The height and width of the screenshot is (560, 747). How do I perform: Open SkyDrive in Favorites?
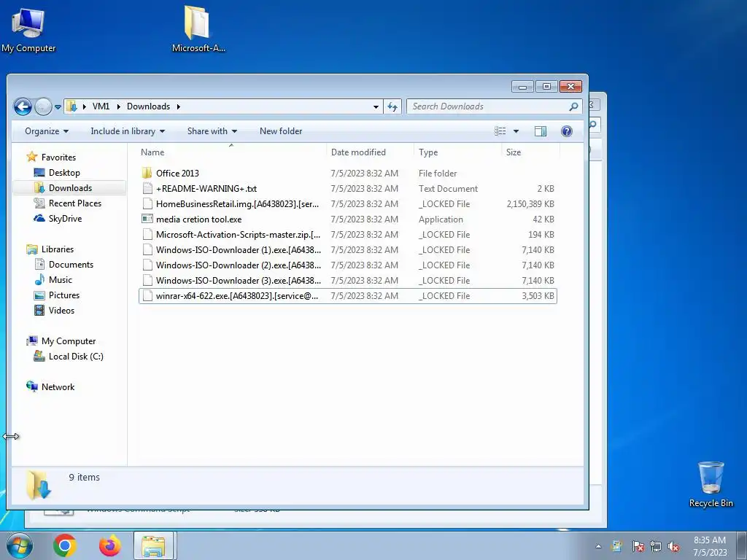tap(65, 219)
